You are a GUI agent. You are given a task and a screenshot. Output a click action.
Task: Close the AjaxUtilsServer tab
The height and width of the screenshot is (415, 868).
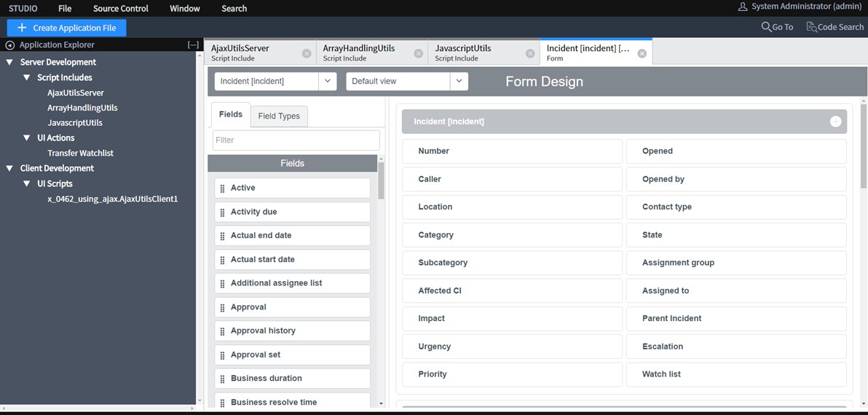pyautogui.click(x=307, y=53)
